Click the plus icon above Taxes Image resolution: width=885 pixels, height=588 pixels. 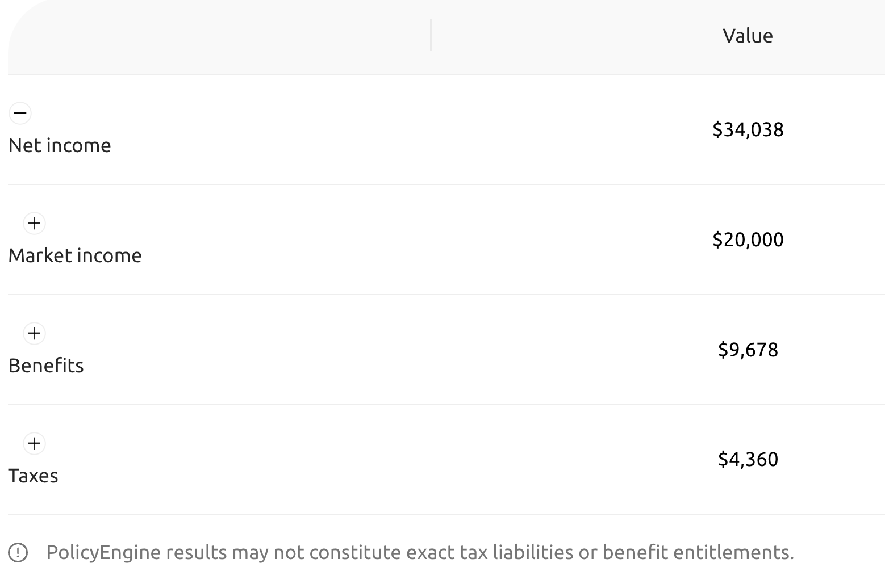point(34,444)
